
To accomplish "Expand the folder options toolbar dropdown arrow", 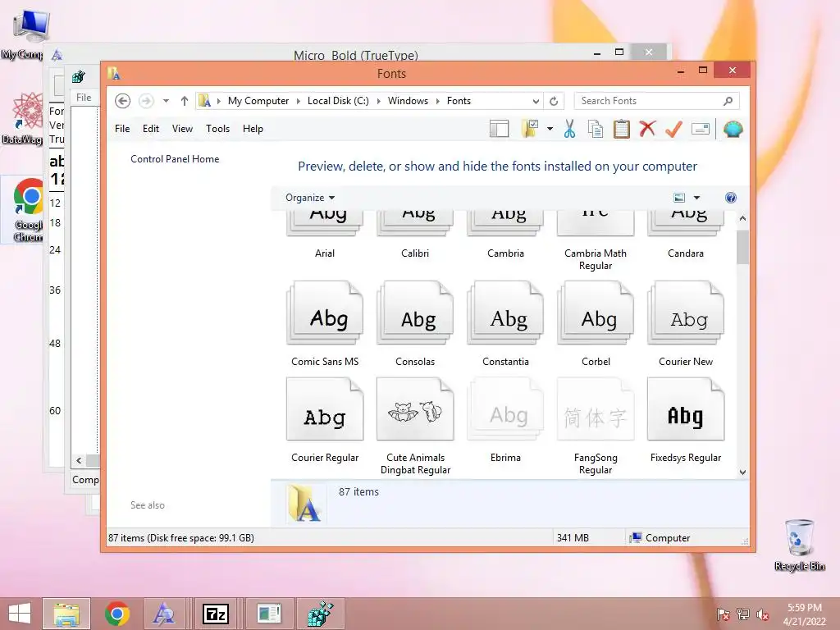I will [x=550, y=129].
